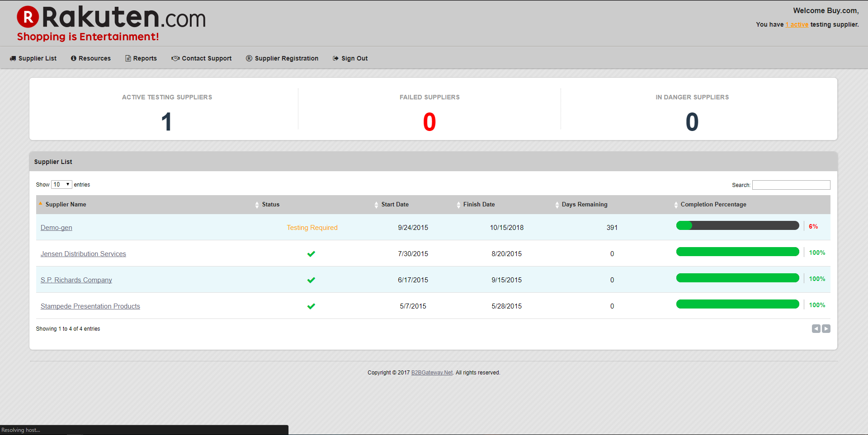Go to next table page arrow
Image resolution: width=868 pixels, height=435 pixels.
pyautogui.click(x=826, y=329)
